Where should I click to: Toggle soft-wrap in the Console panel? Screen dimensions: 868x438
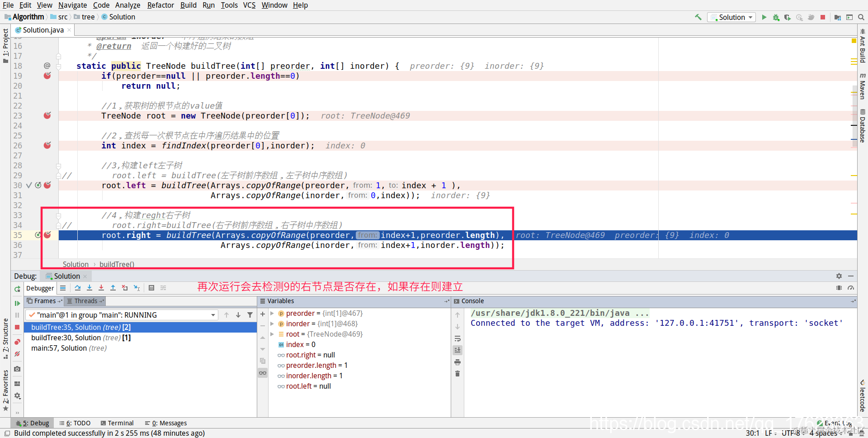pyautogui.click(x=458, y=338)
